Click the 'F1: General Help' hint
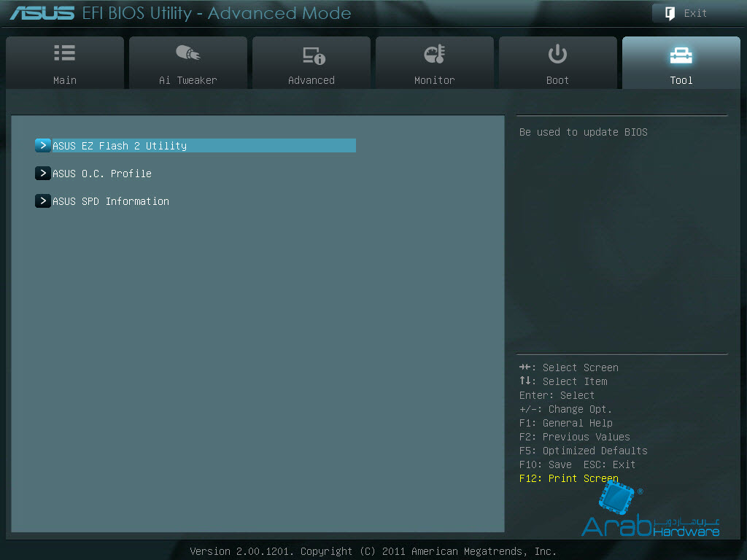Screen dimensions: 747x560 click(566, 423)
